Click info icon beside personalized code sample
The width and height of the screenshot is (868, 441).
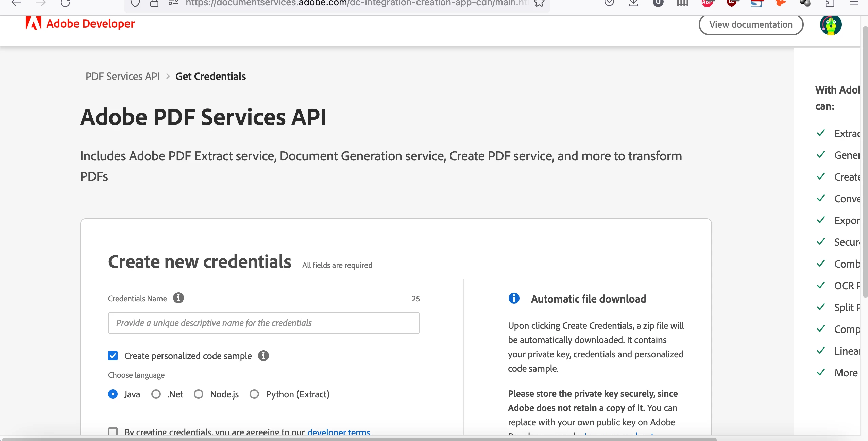pyautogui.click(x=263, y=356)
